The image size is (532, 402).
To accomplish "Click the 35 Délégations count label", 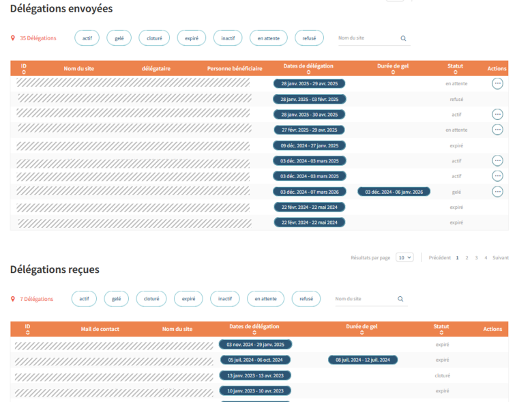I will (x=38, y=38).
